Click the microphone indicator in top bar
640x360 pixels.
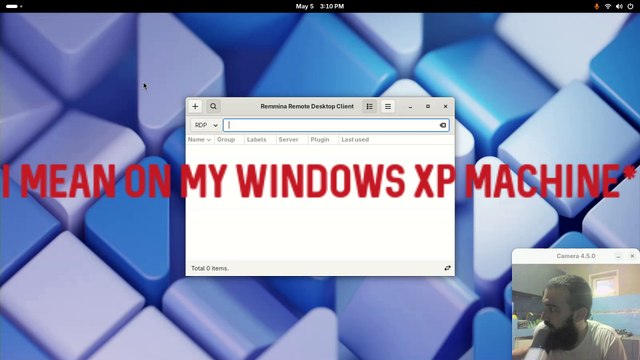(596, 6)
